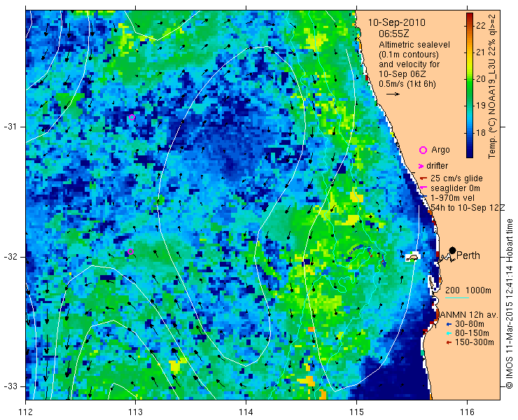This screenshot has height=420, width=518.
Task: Click the 22 value on temperature scale
Action: coord(481,25)
